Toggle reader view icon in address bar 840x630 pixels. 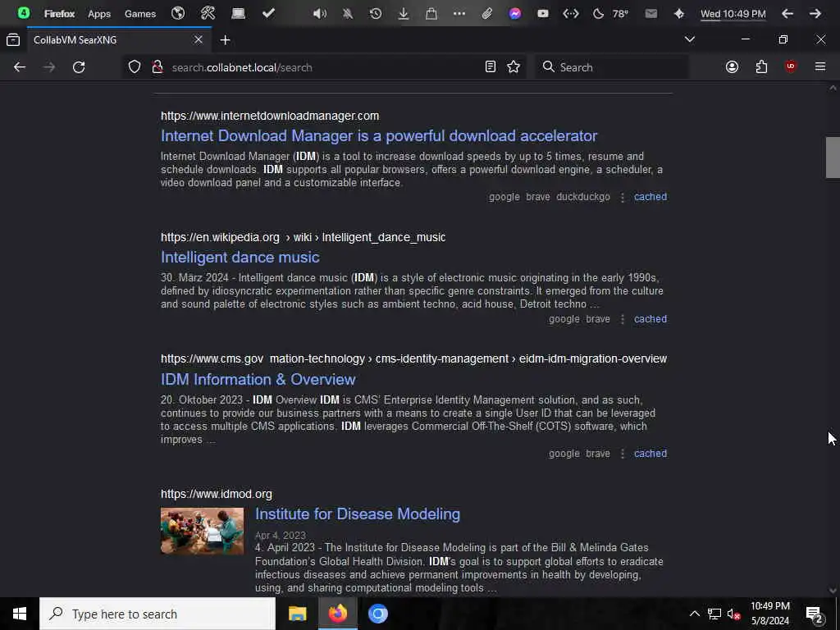[491, 67]
